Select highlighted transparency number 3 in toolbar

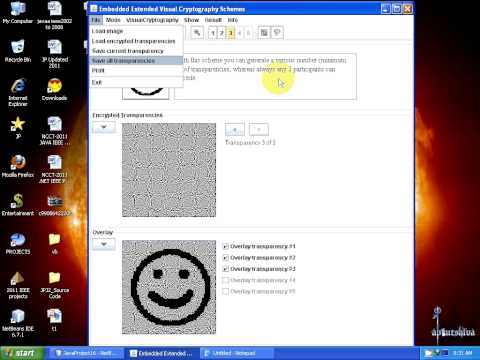[230, 33]
